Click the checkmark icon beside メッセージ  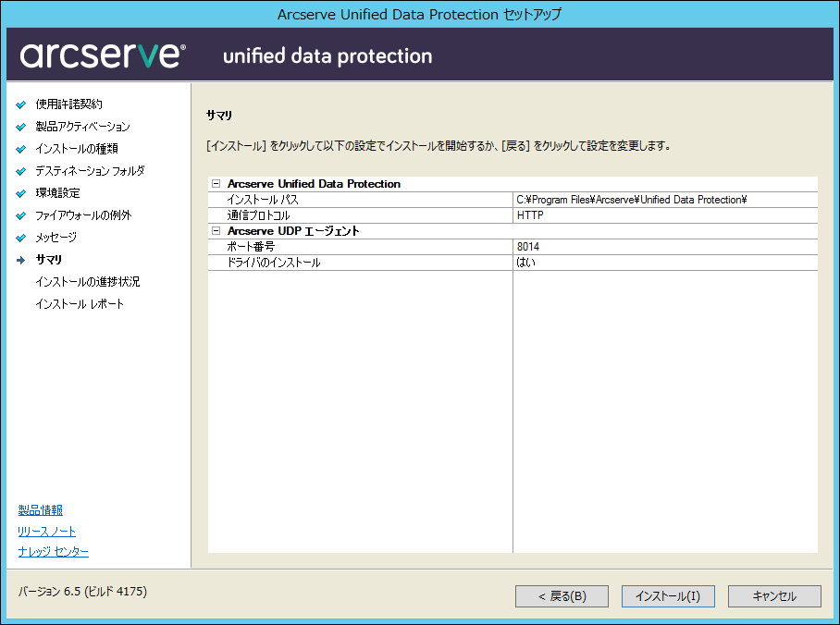coord(21,238)
